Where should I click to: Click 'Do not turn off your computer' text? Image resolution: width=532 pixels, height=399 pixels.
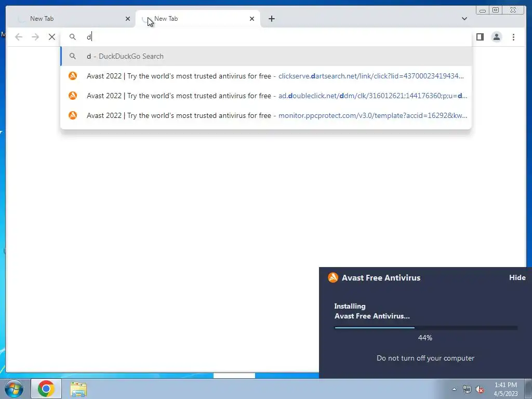coord(425,358)
